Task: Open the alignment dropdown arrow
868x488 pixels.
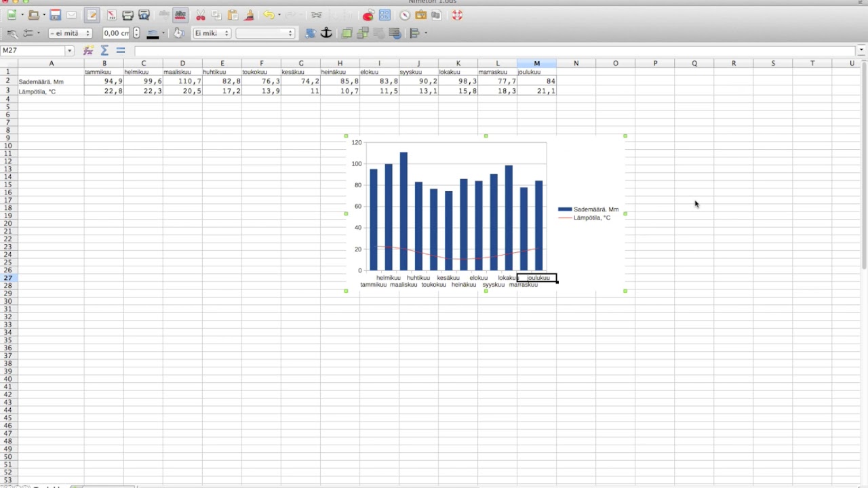Action: pos(425,33)
